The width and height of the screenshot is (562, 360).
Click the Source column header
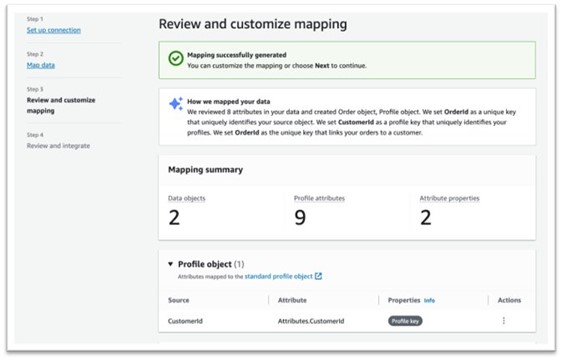[178, 300]
